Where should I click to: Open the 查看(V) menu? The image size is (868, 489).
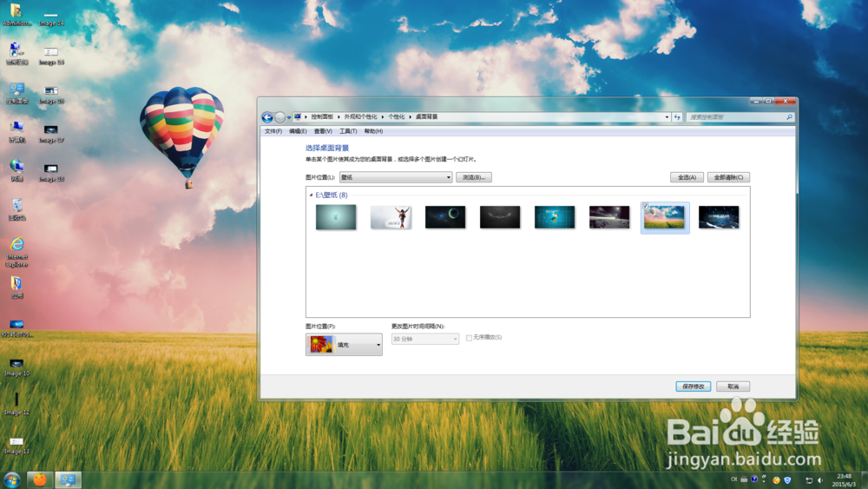point(323,131)
